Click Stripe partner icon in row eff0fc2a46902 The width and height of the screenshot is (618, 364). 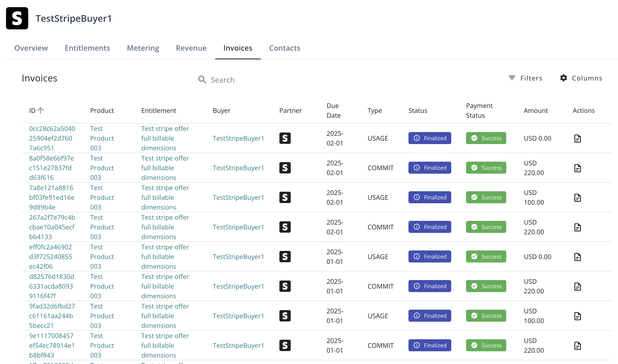pyautogui.click(x=285, y=256)
